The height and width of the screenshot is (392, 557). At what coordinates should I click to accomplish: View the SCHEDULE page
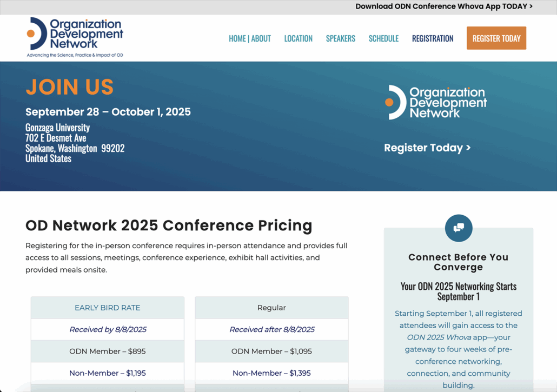coord(383,38)
